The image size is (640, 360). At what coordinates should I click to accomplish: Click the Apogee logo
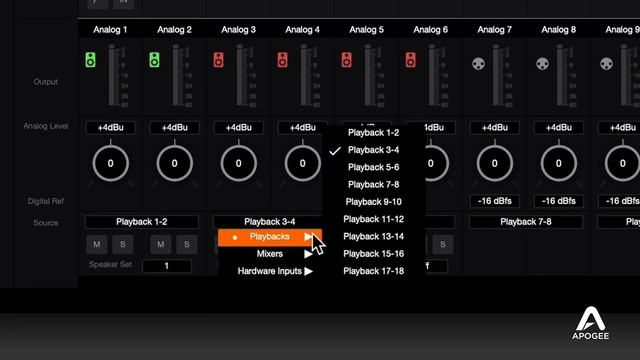pyautogui.click(x=591, y=323)
